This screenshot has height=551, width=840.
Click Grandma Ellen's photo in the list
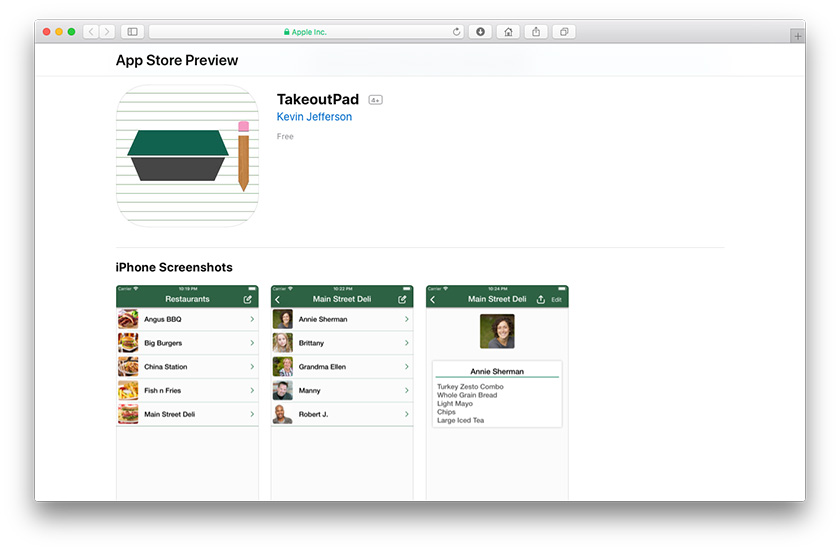283,367
